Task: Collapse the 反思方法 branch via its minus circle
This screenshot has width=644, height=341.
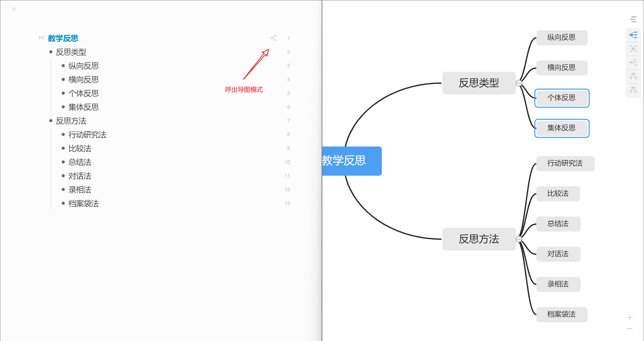Action: (x=519, y=239)
